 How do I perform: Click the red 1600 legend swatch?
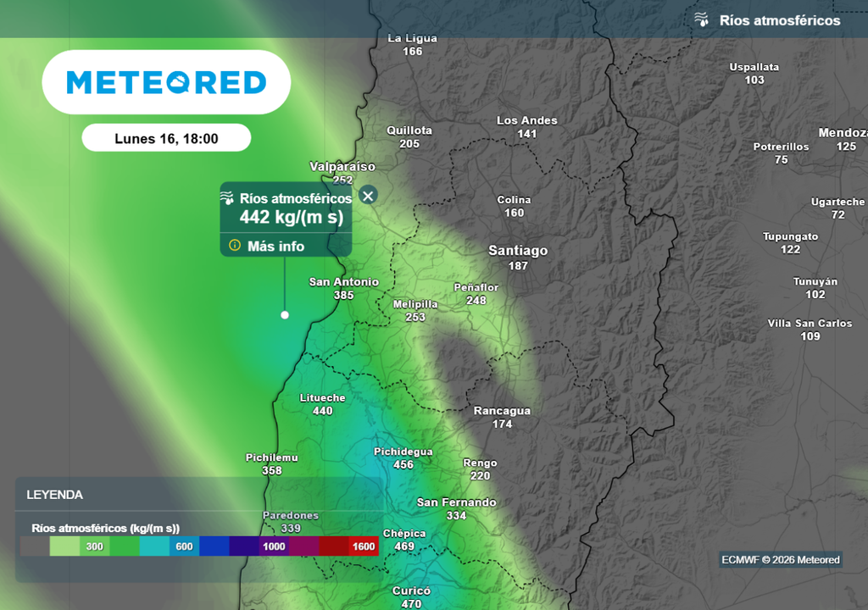coord(363,546)
